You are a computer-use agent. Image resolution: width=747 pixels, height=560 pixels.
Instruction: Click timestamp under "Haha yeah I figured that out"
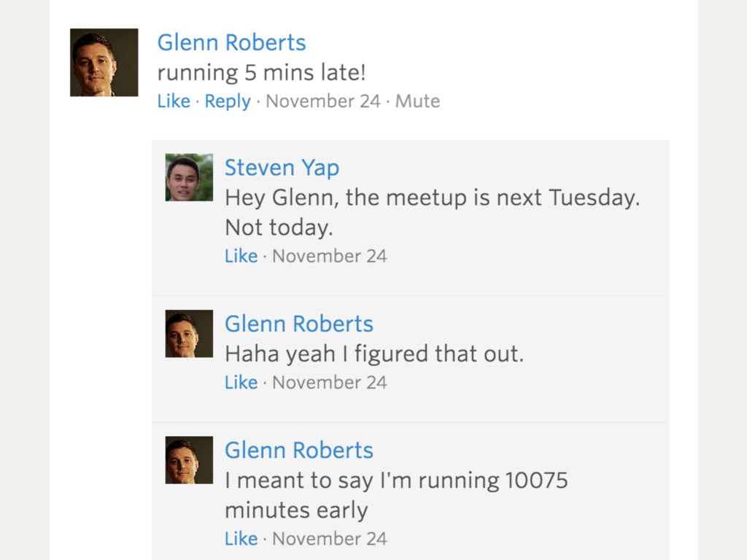[330, 382]
